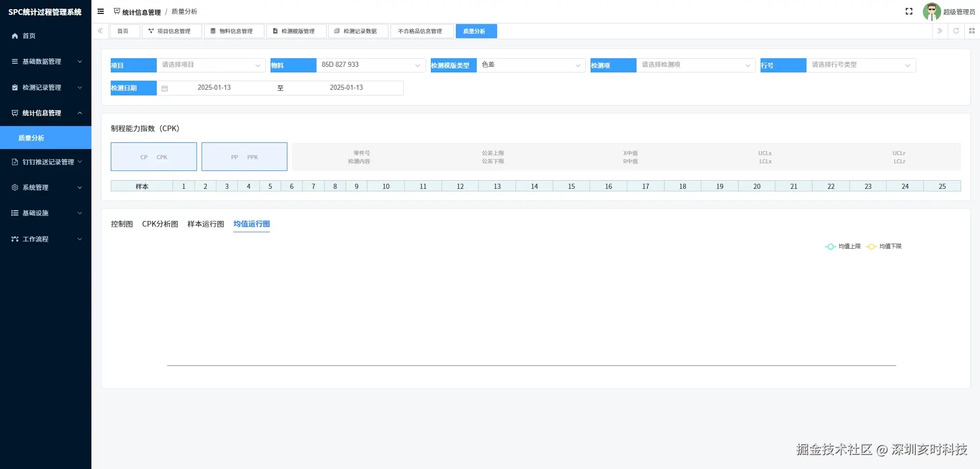Click the 物料信息管理 tab icon
Viewport: 980px width, 469px height.
[213, 31]
